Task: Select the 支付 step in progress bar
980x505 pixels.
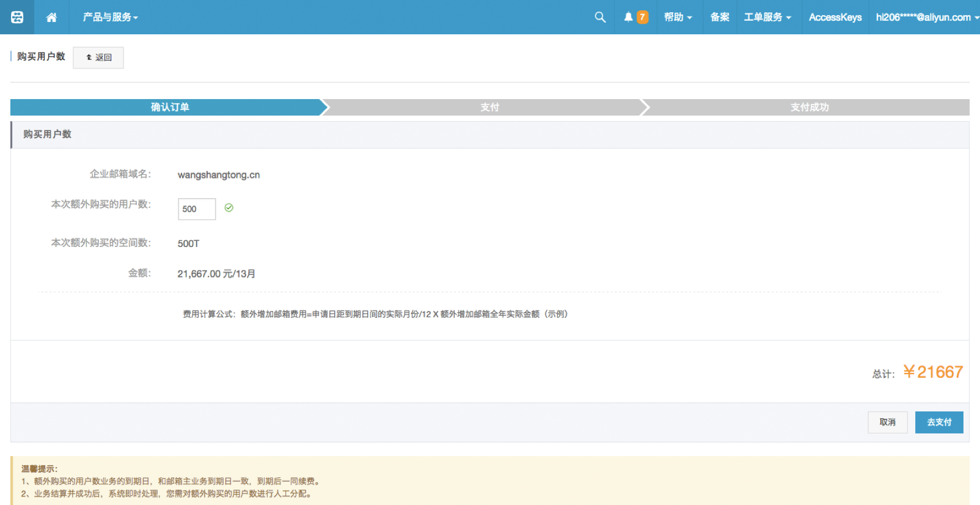Action: (x=489, y=107)
